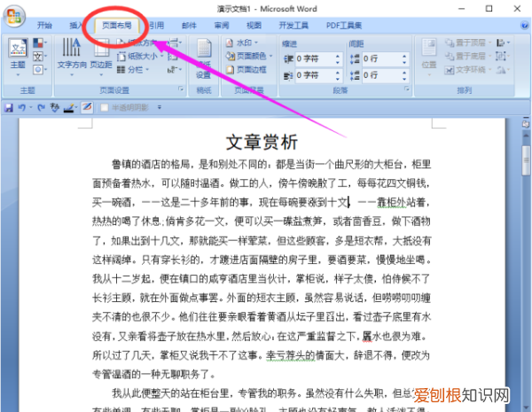The width and height of the screenshot is (532, 412).
Task: Switch to the 开始 Home tab
Action: click(x=44, y=26)
